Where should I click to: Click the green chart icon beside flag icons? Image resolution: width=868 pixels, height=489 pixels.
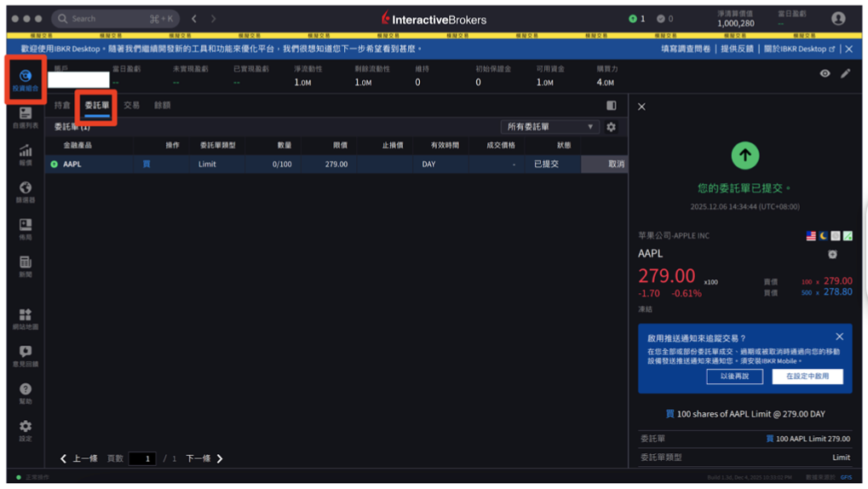click(848, 236)
